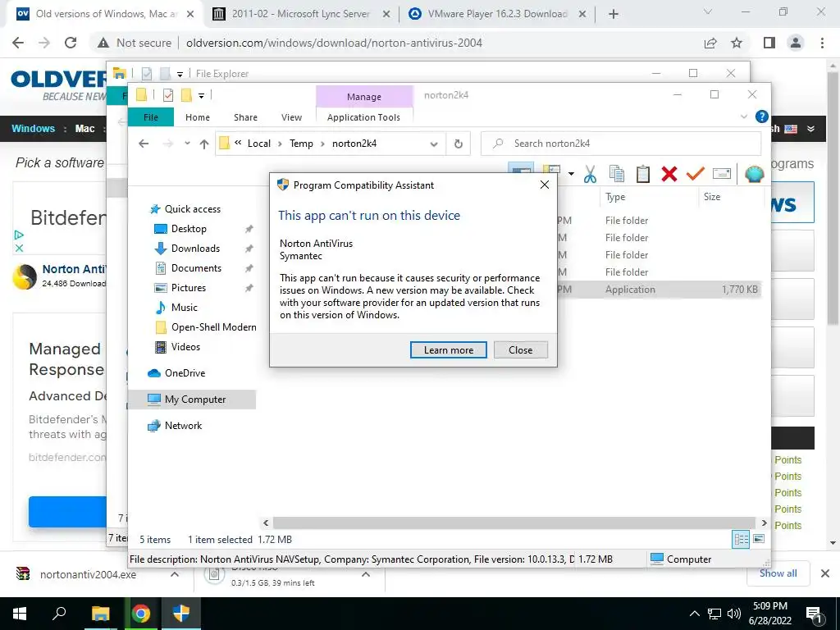The image size is (840, 630).
Task: Click the Copy toolbar icon
Action: coord(617,174)
